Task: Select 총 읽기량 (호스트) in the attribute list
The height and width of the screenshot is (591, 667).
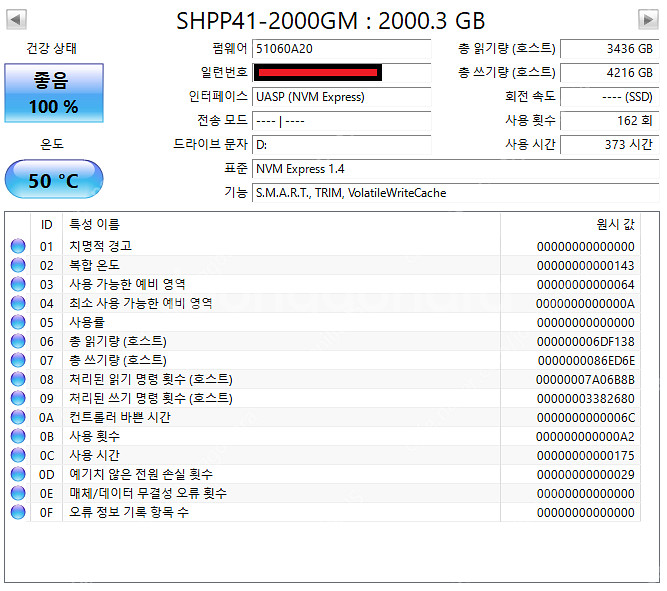Action: tap(118, 341)
